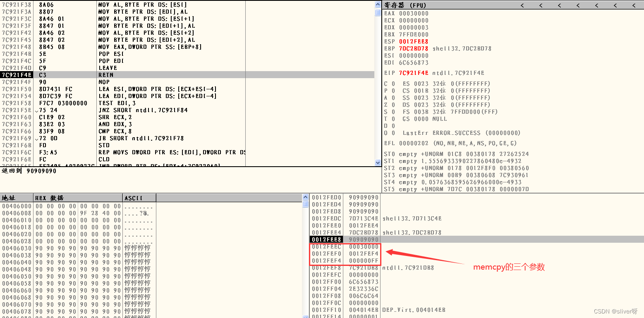Click the down arrow of the disassembly scrollbar
This screenshot has height=318, width=644.
pos(377,163)
